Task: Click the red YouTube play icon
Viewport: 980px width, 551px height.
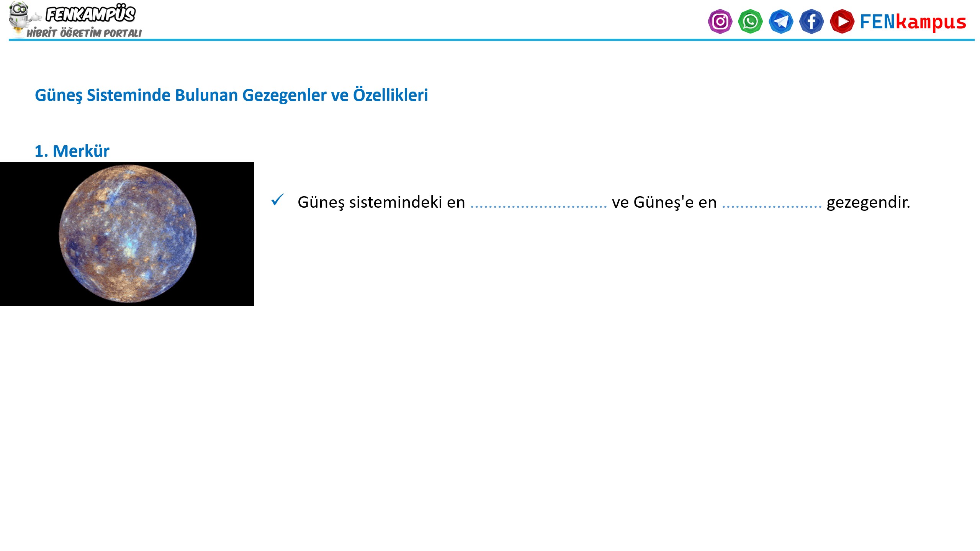Action: (x=842, y=21)
